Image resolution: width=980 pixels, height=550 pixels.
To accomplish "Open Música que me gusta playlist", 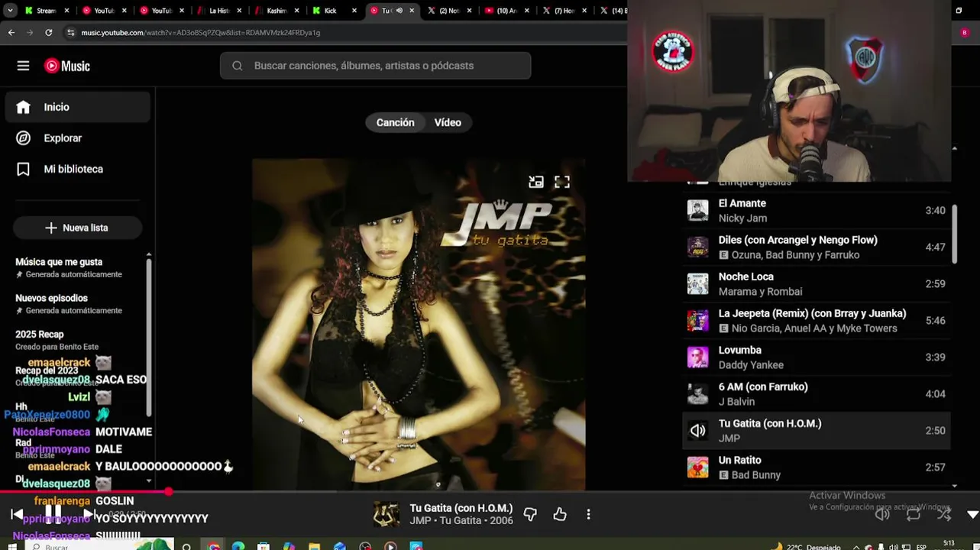I will point(69,267).
